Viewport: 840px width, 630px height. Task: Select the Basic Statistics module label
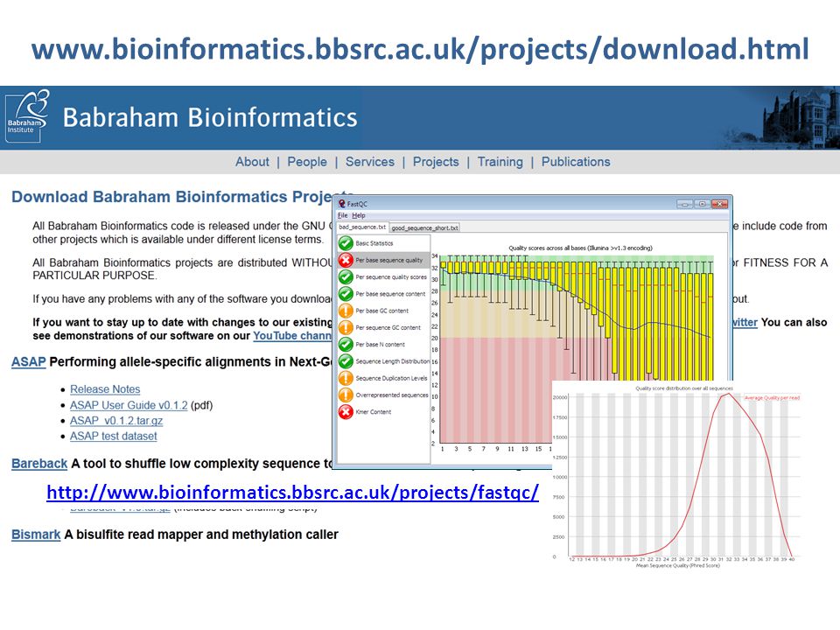click(374, 243)
